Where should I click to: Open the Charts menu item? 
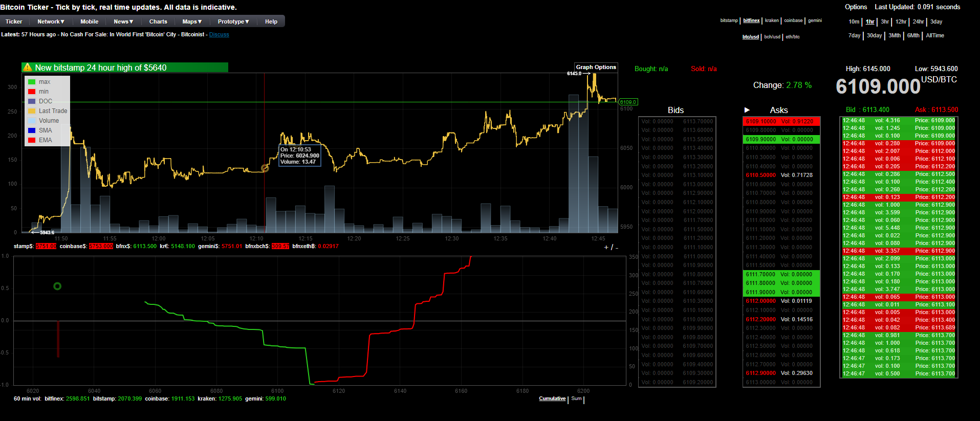(x=158, y=21)
